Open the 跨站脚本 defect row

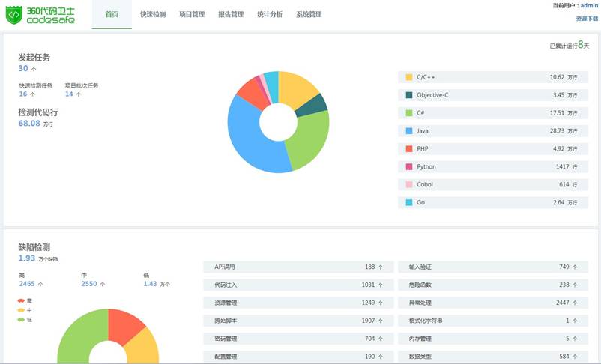[x=298, y=321]
